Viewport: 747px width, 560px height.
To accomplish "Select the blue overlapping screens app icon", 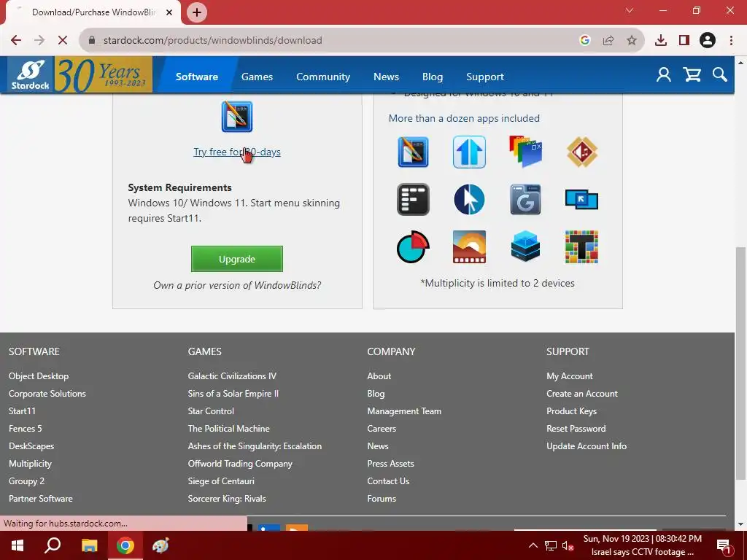I will [581, 200].
